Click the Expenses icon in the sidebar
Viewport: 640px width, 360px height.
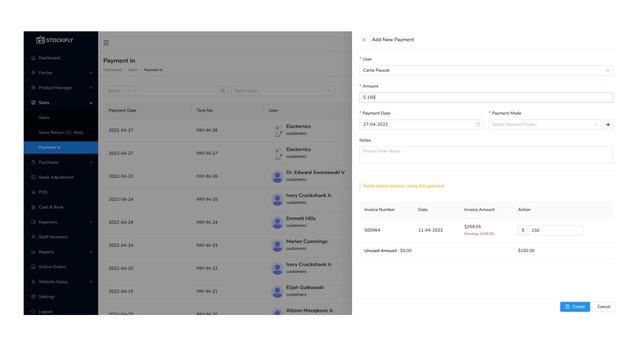point(33,222)
